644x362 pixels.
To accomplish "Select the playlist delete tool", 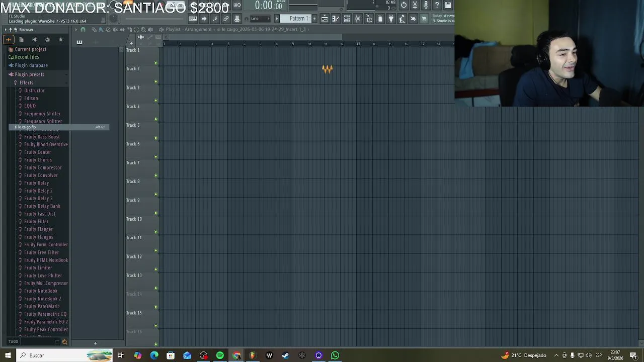I will tap(108, 30).
